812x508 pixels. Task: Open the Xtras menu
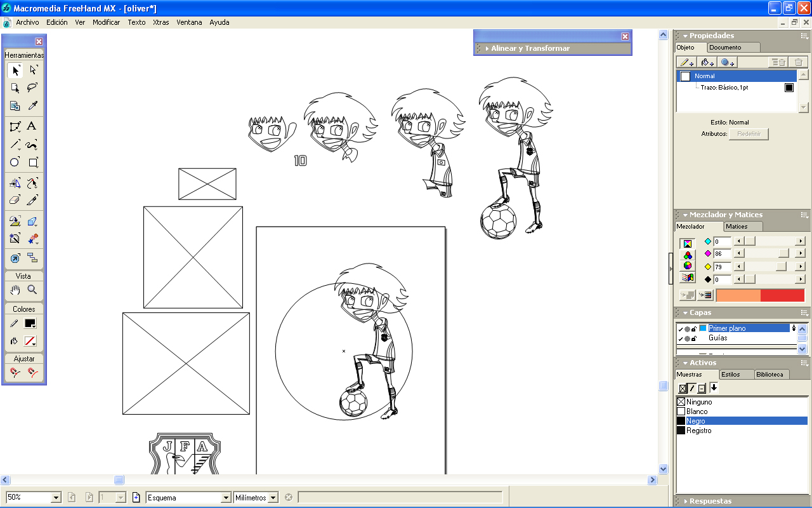pyautogui.click(x=161, y=22)
